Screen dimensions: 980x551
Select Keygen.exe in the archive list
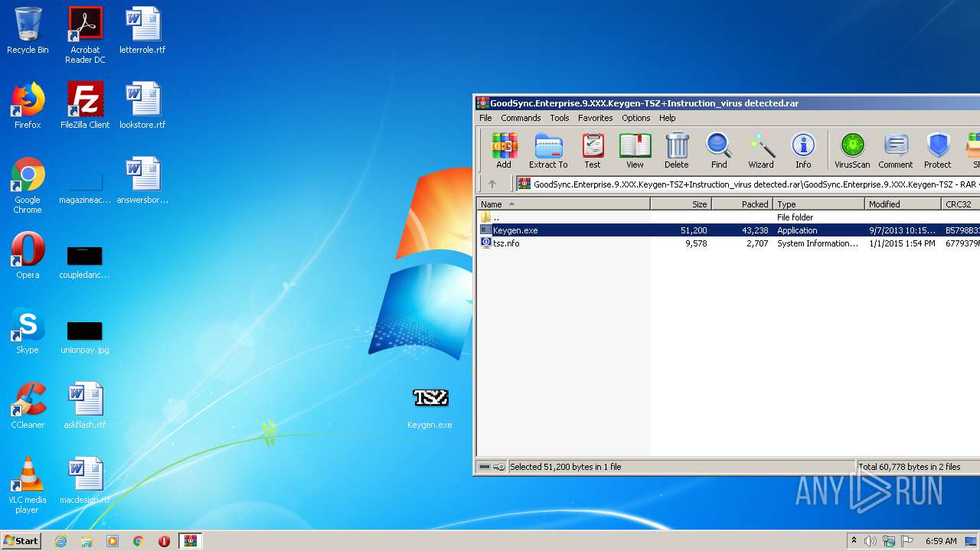click(728, 230)
